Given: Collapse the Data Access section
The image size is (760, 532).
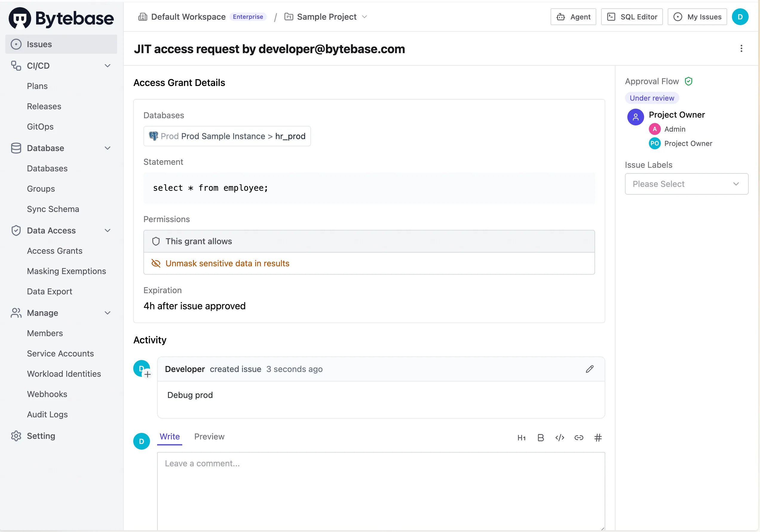Looking at the screenshot, I should [x=107, y=230].
